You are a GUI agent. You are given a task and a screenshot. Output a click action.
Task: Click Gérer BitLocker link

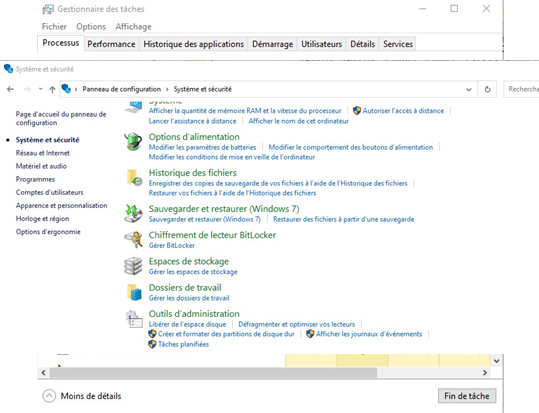(x=172, y=245)
